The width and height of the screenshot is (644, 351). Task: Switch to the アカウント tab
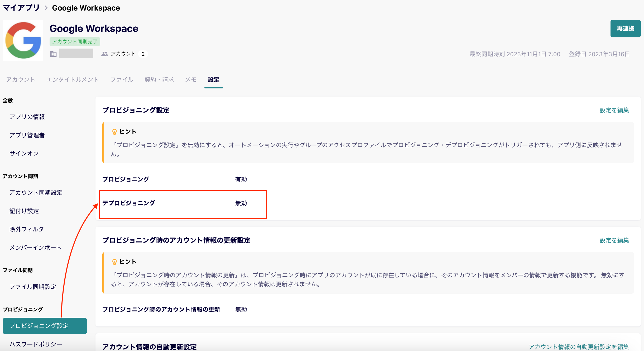pos(21,79)
